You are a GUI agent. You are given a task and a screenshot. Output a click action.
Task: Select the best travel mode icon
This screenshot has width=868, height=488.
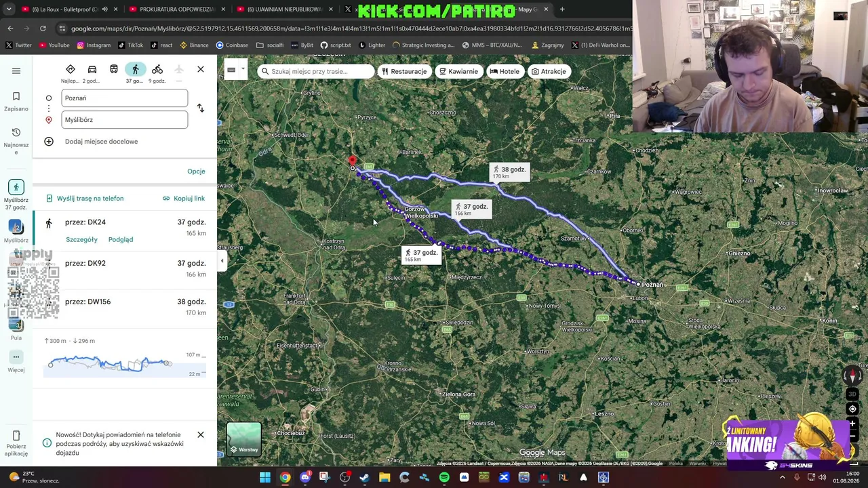click(71, 69)
